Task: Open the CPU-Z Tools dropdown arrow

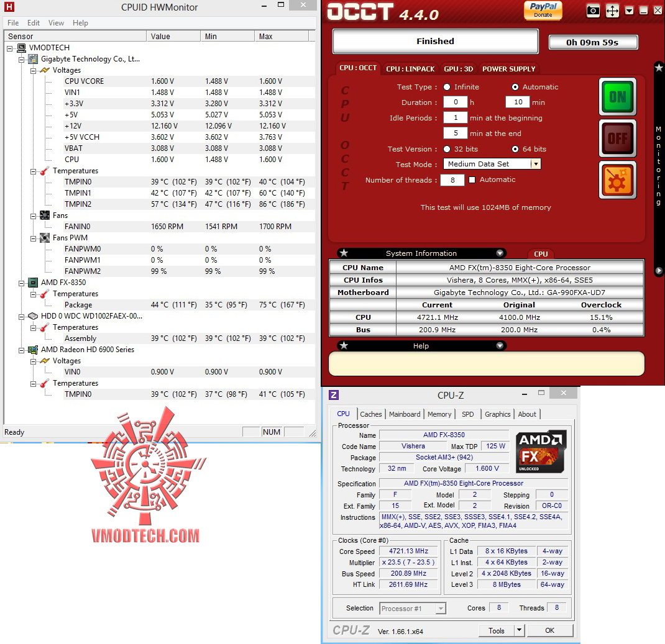Action: [519, 630]
